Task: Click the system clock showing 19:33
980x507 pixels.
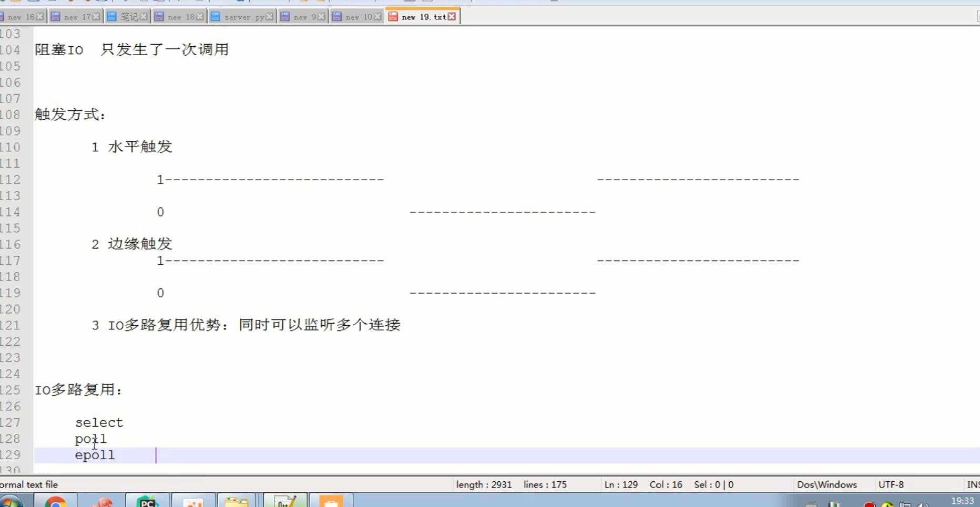Action: (x=962, y=501)
